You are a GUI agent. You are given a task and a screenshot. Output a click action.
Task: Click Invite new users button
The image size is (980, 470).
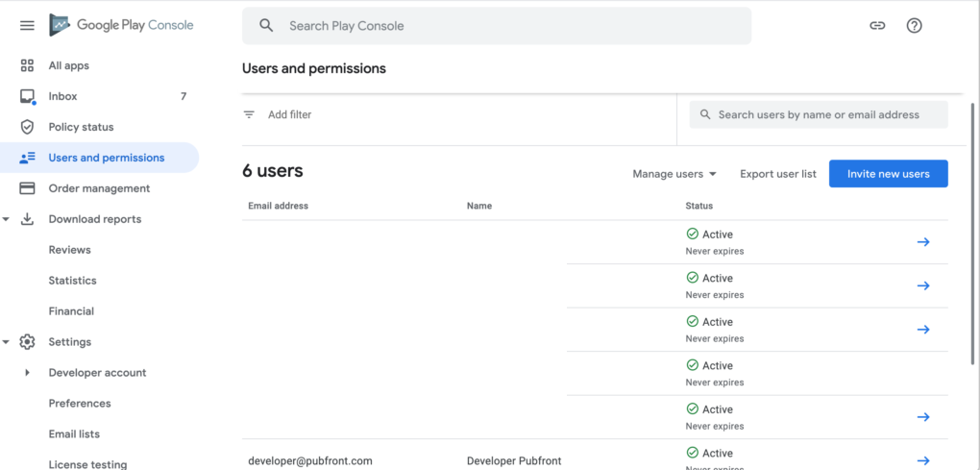888,174
